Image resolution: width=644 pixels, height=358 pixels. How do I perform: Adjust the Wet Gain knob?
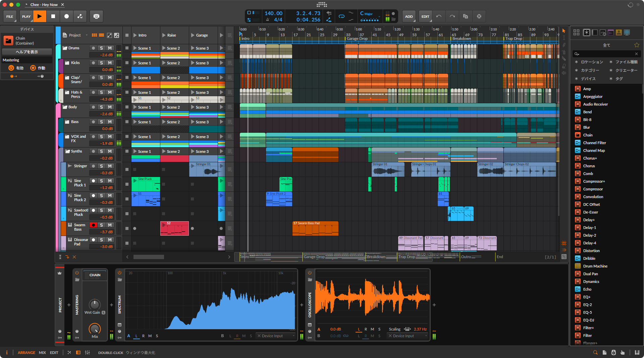95,304
